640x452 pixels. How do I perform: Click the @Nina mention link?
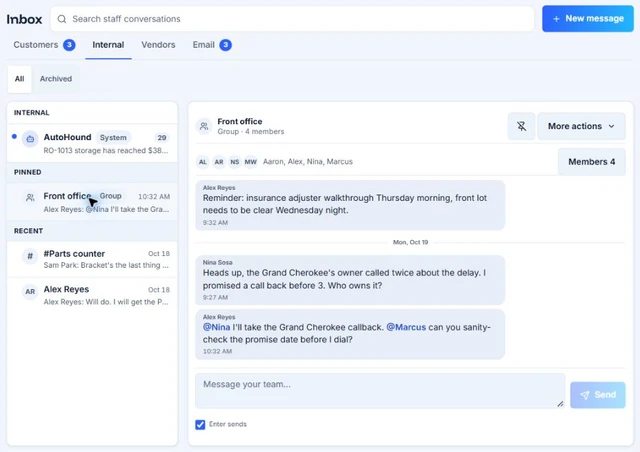216,327
